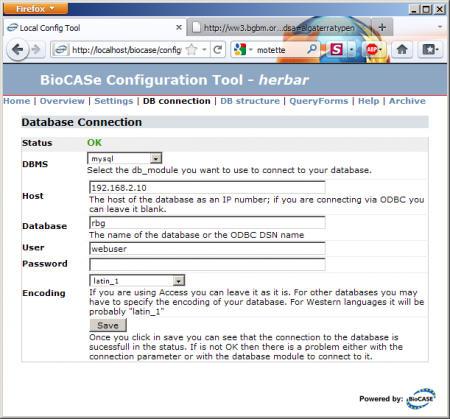The height and width of the screenshot is (419, 450).
Task: Open the DB structure menu item
Action: [x=250, y=101]
